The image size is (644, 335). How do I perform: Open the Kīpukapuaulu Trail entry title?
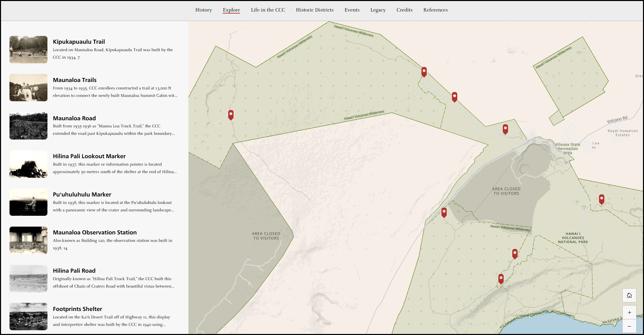79,42
